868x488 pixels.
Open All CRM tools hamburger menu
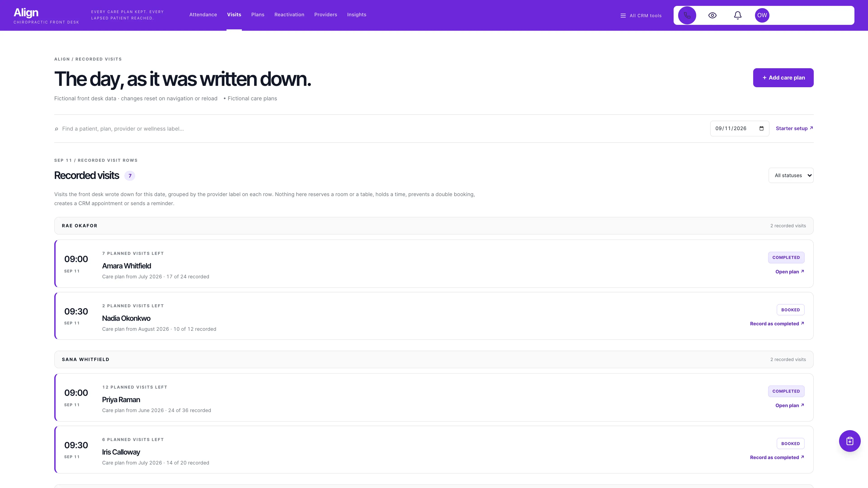click(641, 16)
